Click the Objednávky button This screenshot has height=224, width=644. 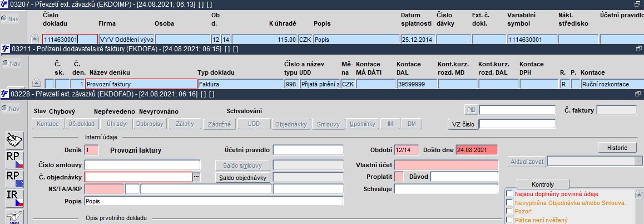[291, 124]
